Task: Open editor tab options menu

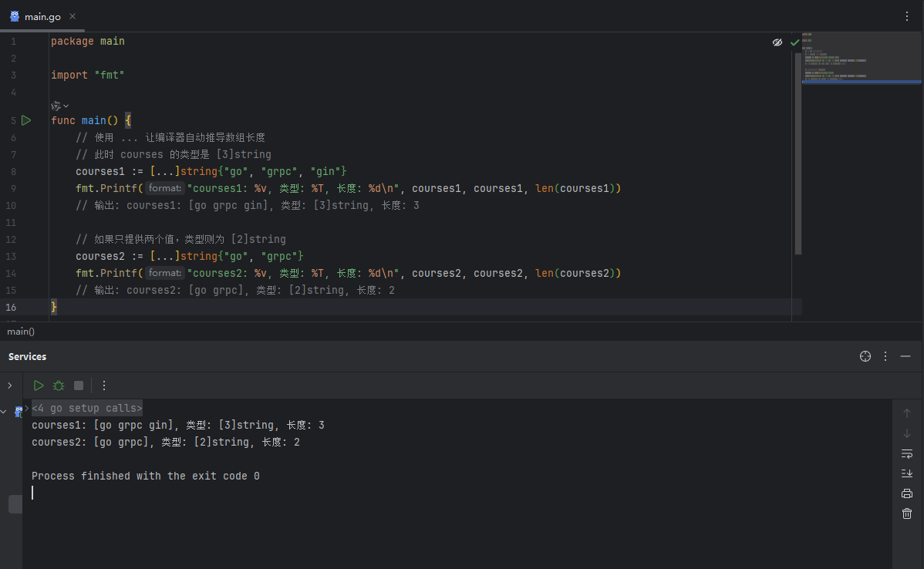Action: [907, 16]
